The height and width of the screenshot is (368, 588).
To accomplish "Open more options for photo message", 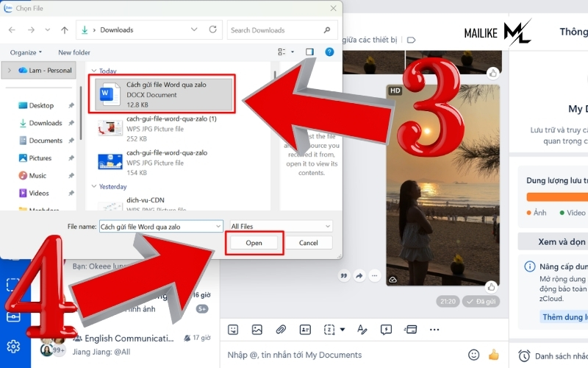I will click(374, 275).
